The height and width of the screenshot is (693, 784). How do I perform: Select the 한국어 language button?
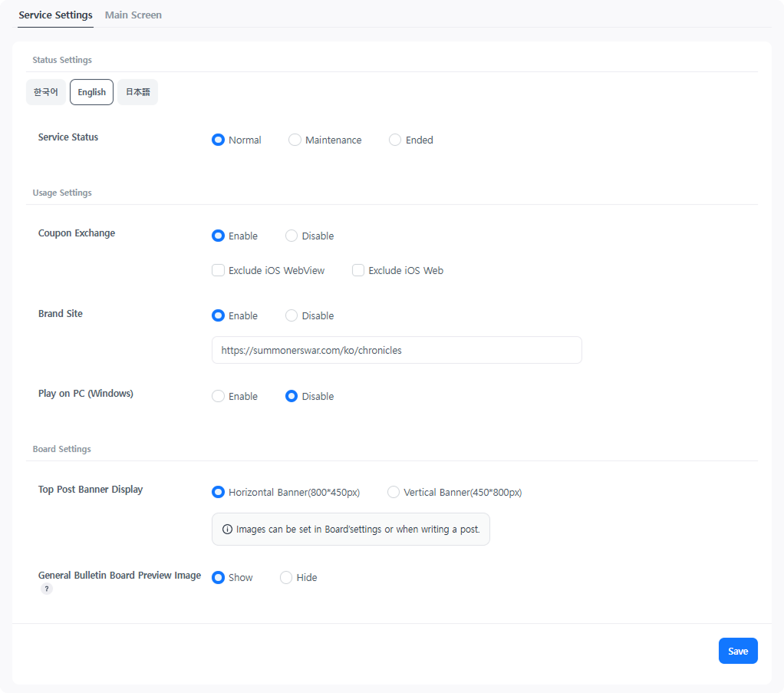[x=46, y=92]
